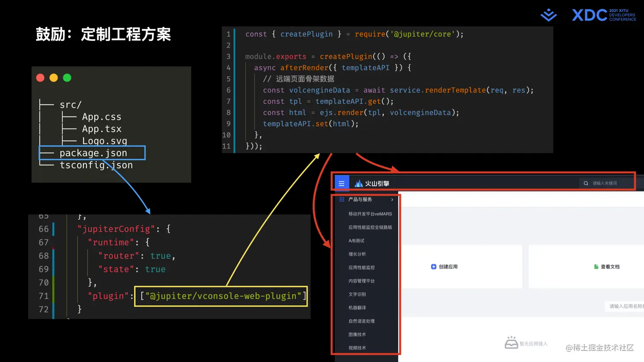Click the 暂无应用接入 empty-state icon
The height and width of the screenshot is (362, 644).
click(x=511, y=342)
